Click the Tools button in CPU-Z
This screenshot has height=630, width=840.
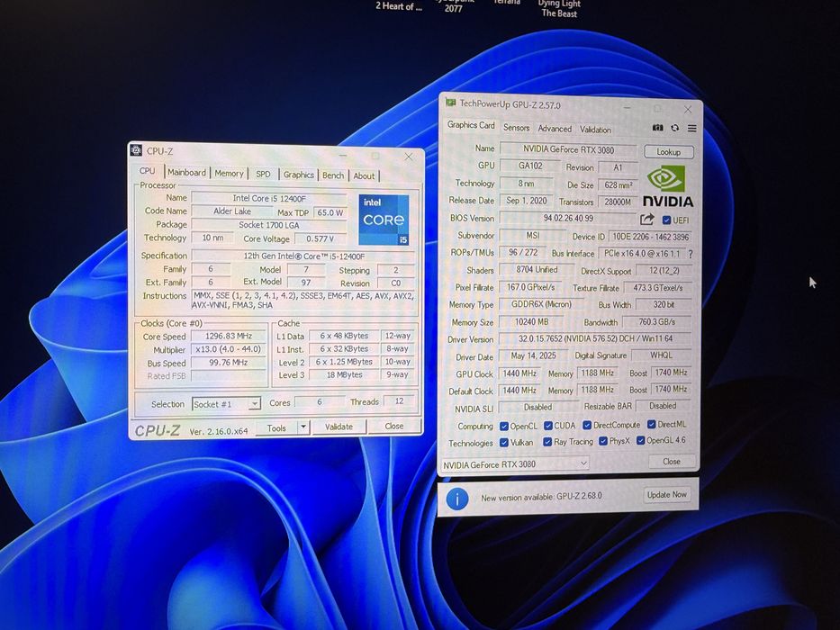(276, 428)
